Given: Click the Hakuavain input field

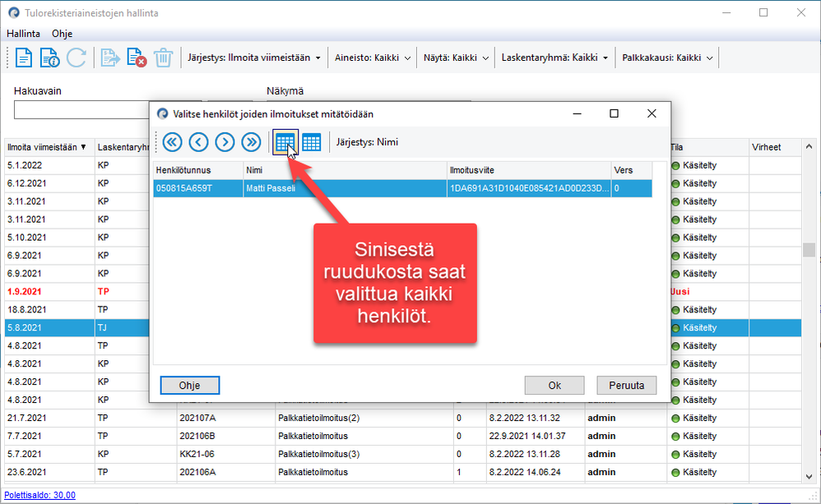Looking at the screenshot, I should coord(81,110).
